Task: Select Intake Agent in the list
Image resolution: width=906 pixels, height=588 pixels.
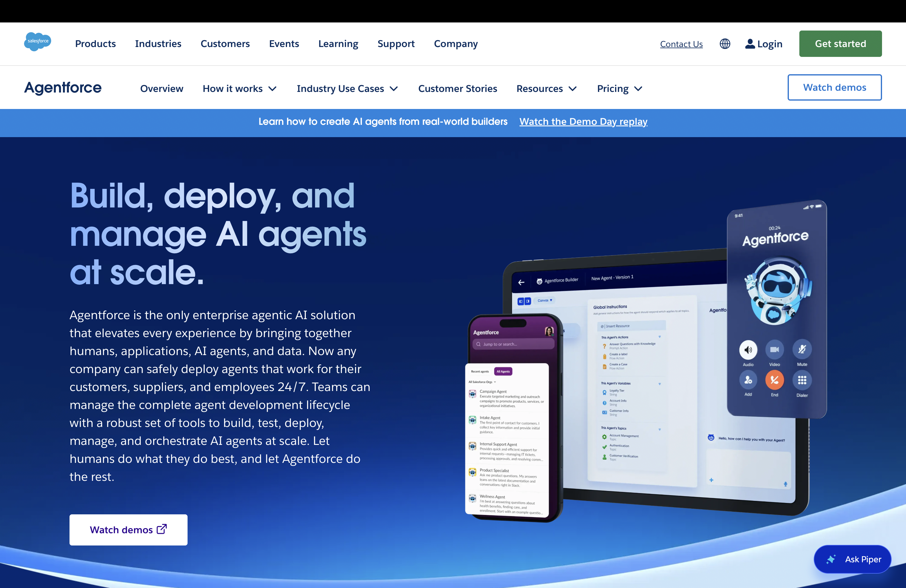Action: (506, 425)
